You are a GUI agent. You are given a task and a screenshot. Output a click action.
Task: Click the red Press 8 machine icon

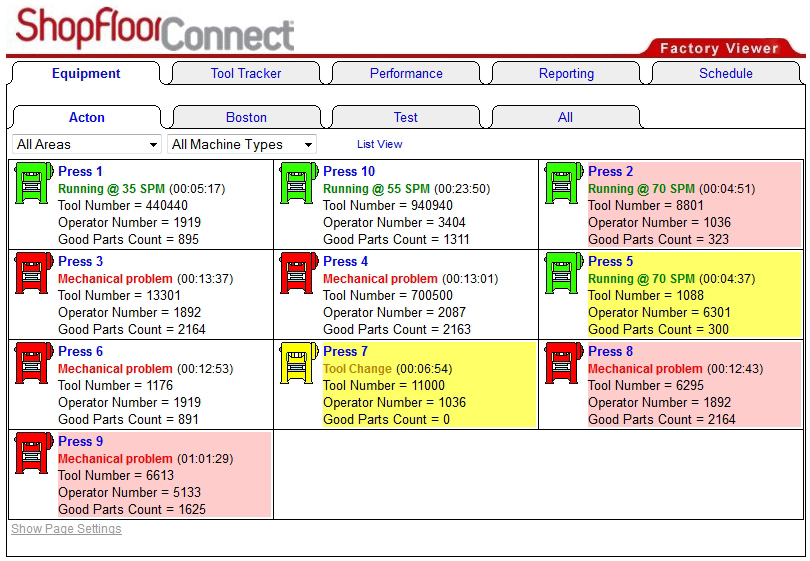click(x=564, y=363)
